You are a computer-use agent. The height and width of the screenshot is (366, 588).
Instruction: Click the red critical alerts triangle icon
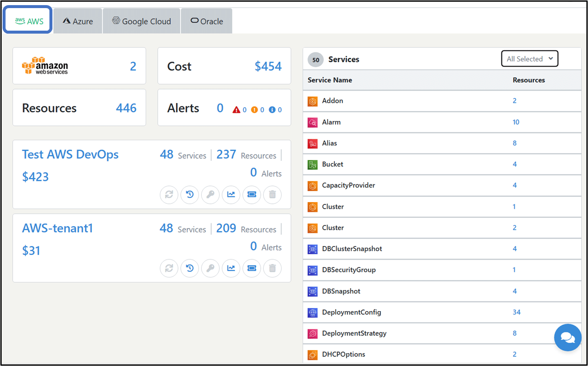tap(236, 110)
